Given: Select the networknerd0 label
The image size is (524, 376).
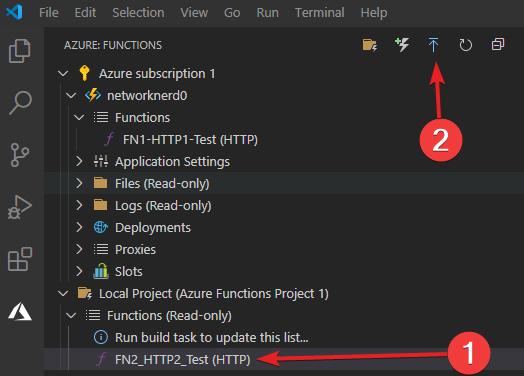Looking at the screenshot, I should 147,96.
